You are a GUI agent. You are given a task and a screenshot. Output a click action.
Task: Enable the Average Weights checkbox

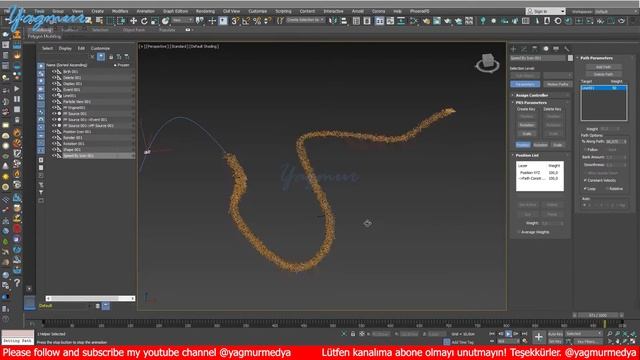519,232
